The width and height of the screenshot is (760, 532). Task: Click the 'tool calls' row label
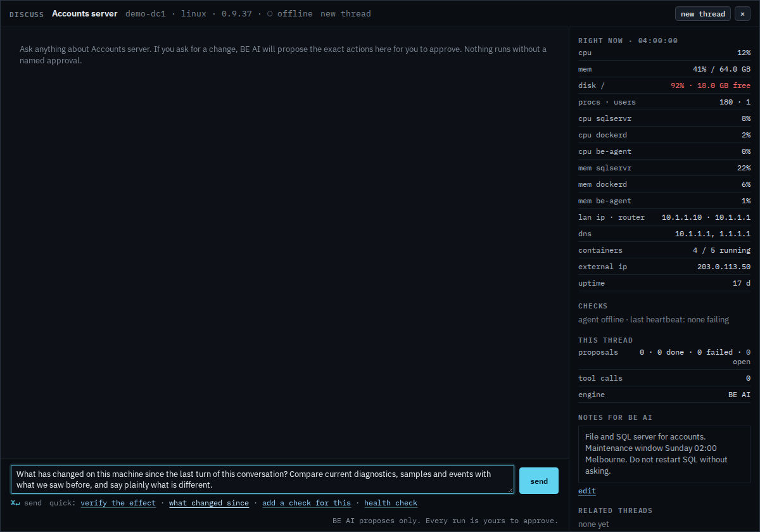tap(600, 378)
